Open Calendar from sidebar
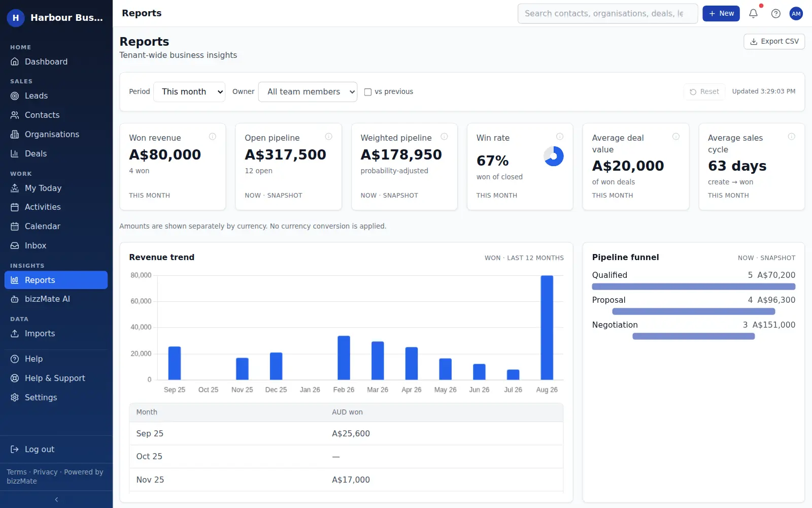 pos(56,226)
